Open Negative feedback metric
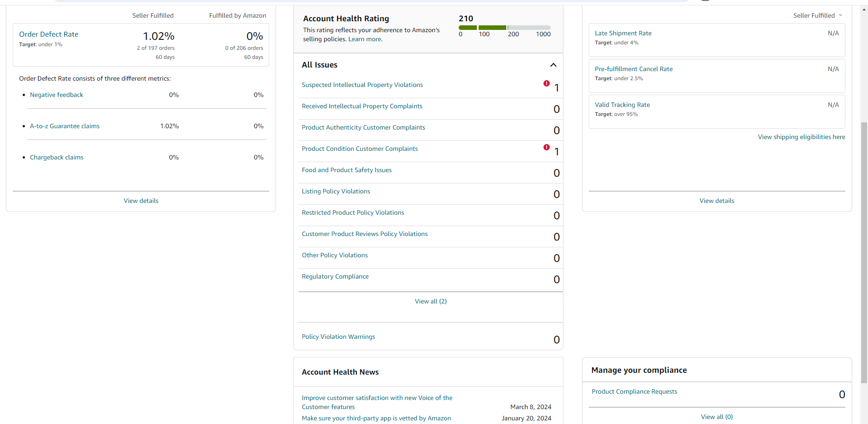Viewport: 868px width, 424px height. 57,95
